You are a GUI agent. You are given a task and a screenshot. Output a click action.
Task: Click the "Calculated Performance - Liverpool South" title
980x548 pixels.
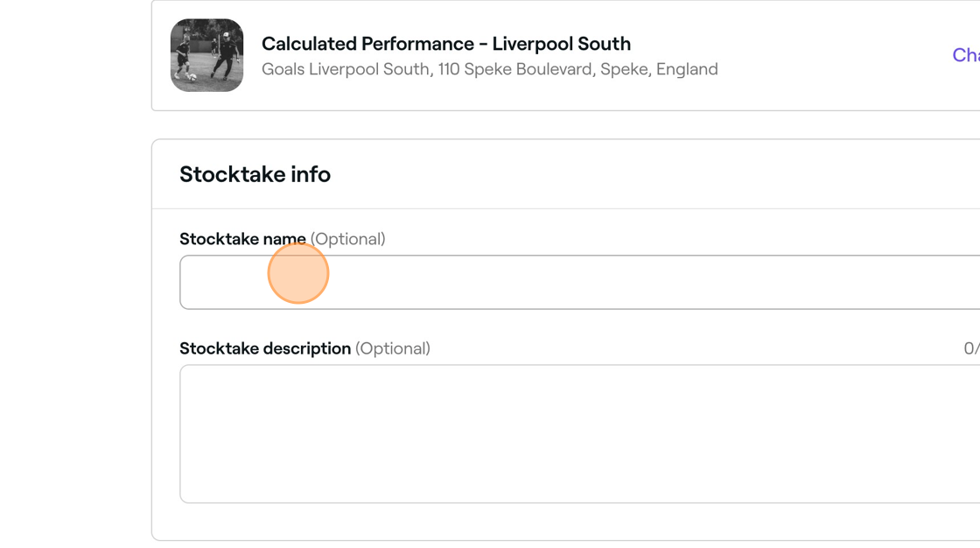(x=445, y=44)
